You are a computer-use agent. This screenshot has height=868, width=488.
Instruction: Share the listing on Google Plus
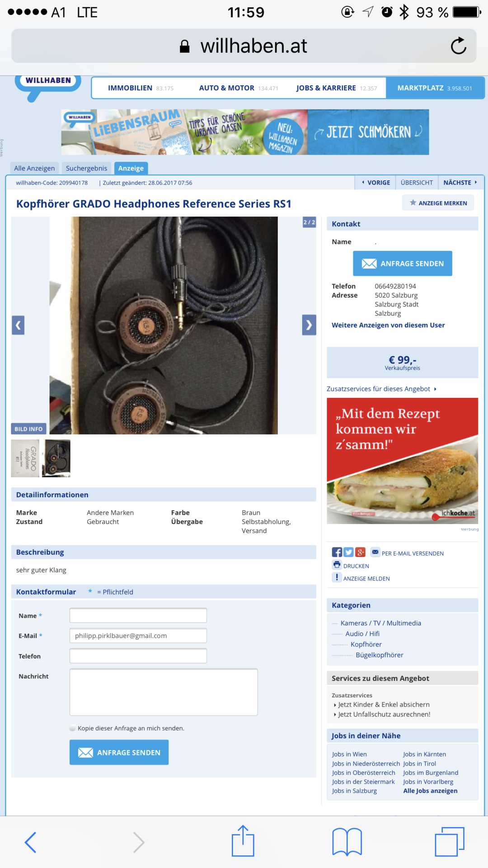click(360, 552)
